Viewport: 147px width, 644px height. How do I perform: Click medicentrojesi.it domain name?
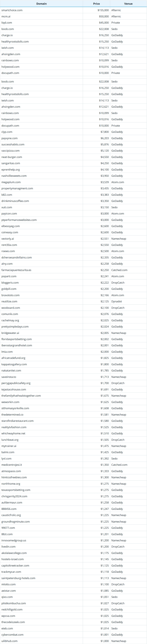(x=12, y=465)
